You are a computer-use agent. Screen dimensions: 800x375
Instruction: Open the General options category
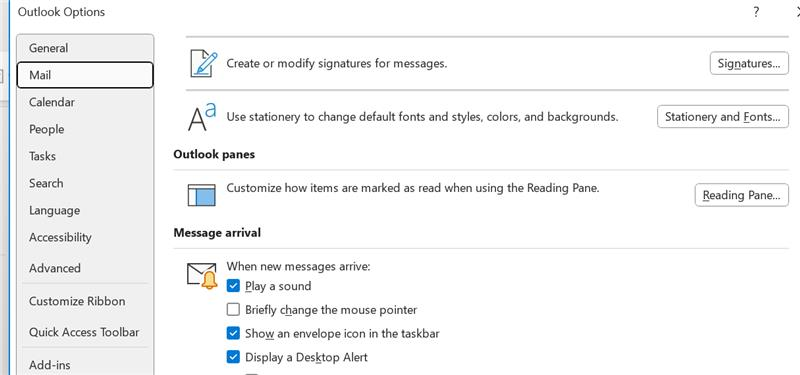tap(85, 48)
